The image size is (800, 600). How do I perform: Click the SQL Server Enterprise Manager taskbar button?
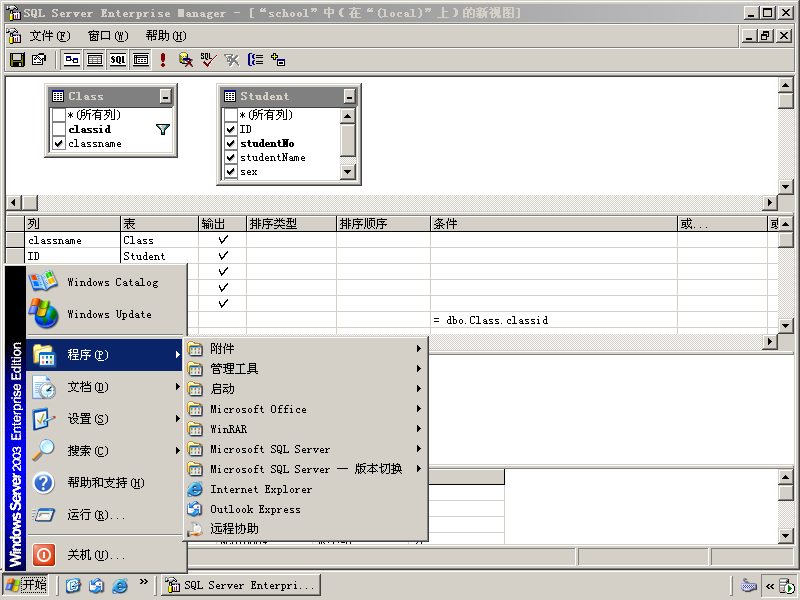pos(241,585)
